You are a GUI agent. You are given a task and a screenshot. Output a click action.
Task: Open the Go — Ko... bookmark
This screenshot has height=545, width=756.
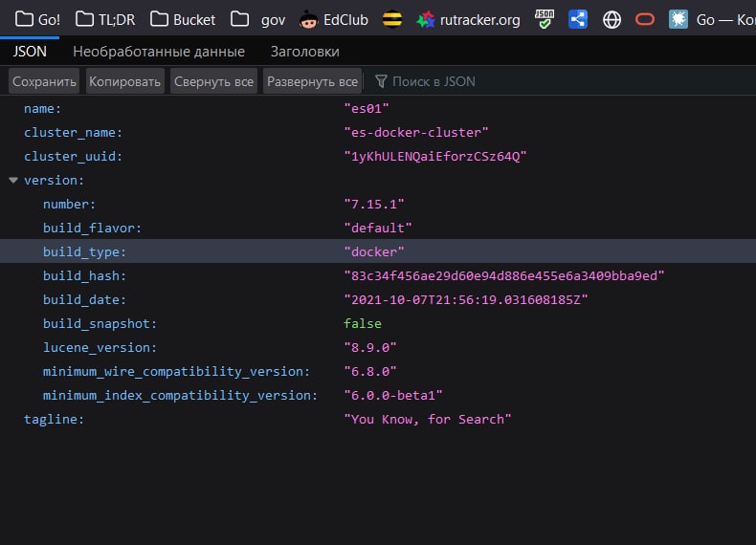(711, 19)
